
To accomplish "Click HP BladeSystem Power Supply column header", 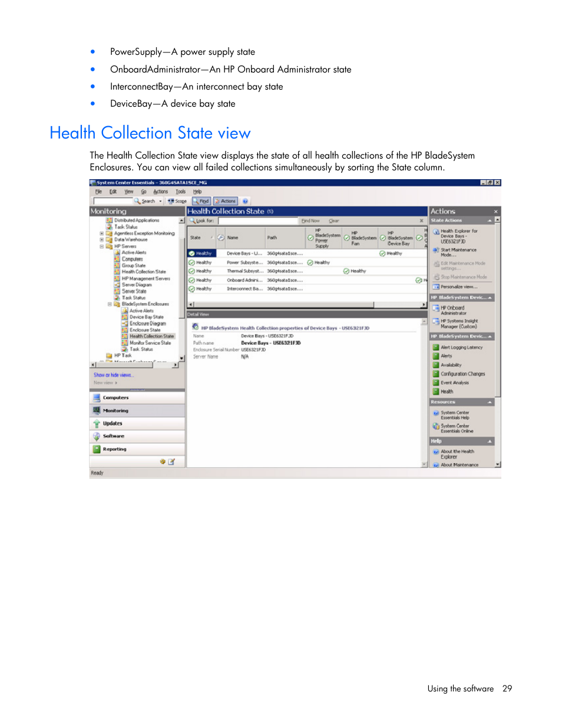I will click(323, 238).
